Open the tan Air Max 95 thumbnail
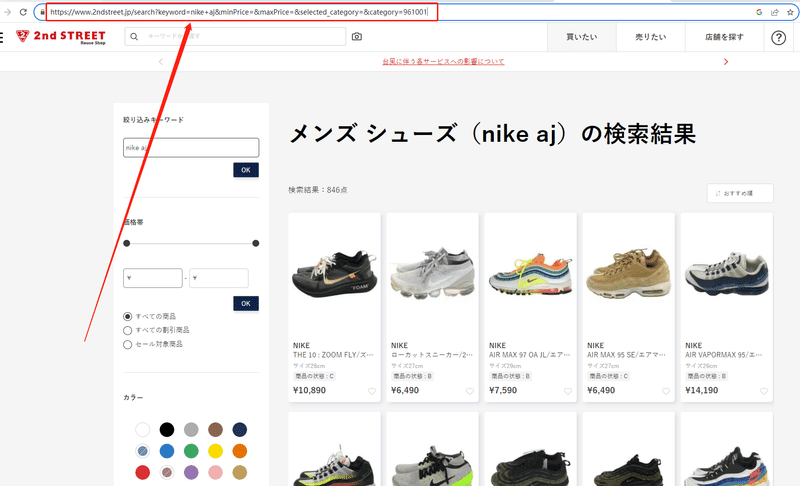This screenshot has height=486, width=800. (629, 275)
